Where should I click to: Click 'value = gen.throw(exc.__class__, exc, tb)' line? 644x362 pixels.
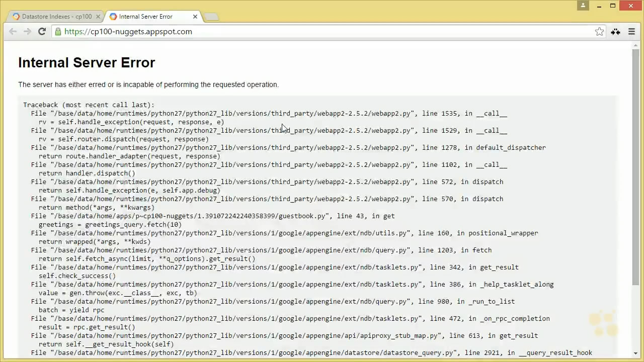pos(118,293)
